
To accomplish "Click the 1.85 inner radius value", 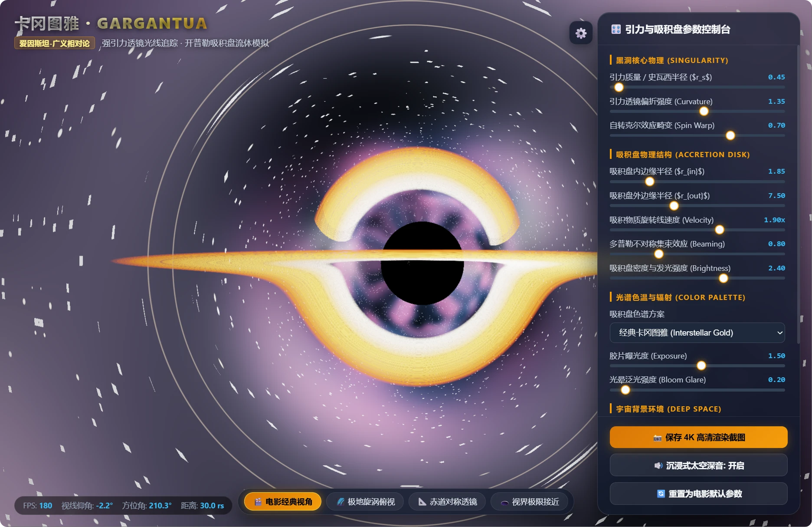I will pyautogui.click(x=776, y=171).
